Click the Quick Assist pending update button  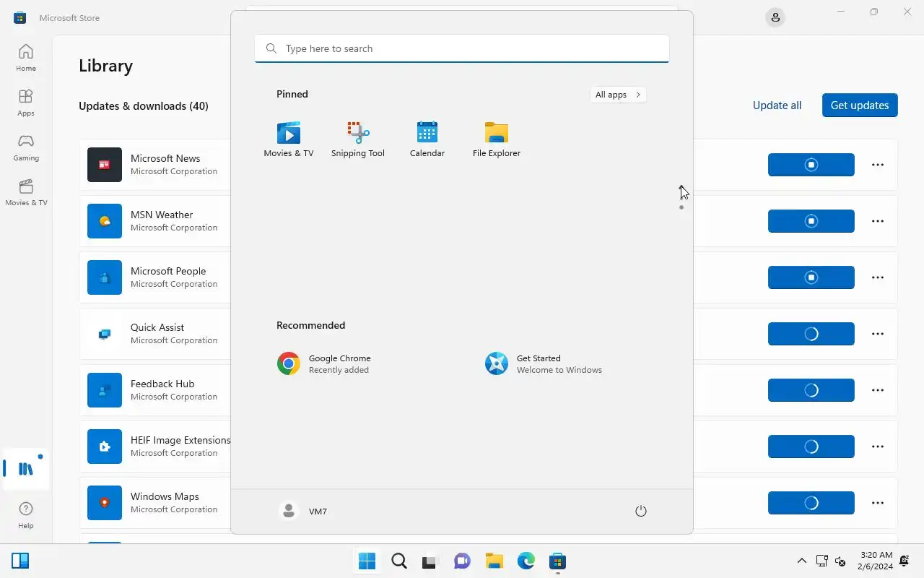pyautogui.click(x=811, y=334)
